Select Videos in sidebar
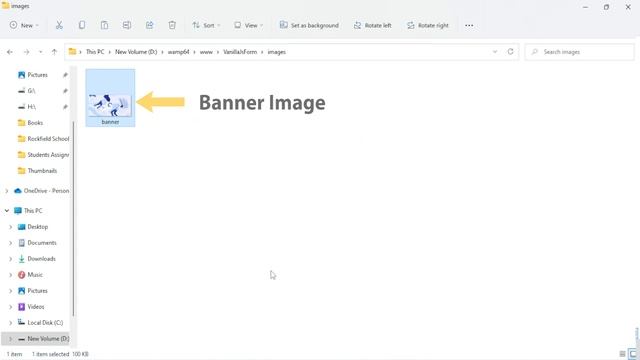 pos(36,307)
